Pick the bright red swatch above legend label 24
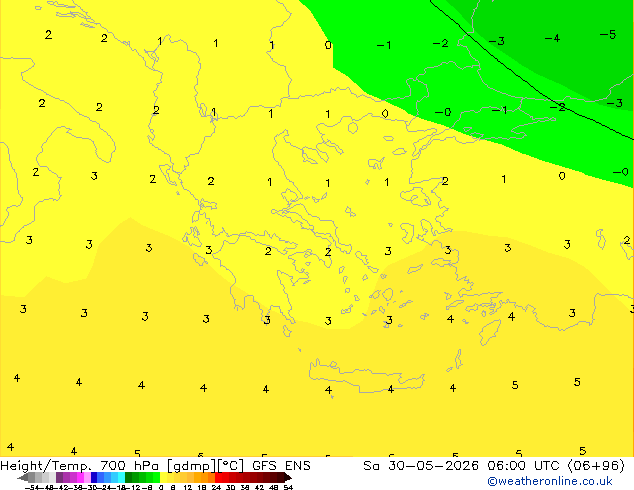Viewport: 634px width, 490px height. (x=218, y=477)
